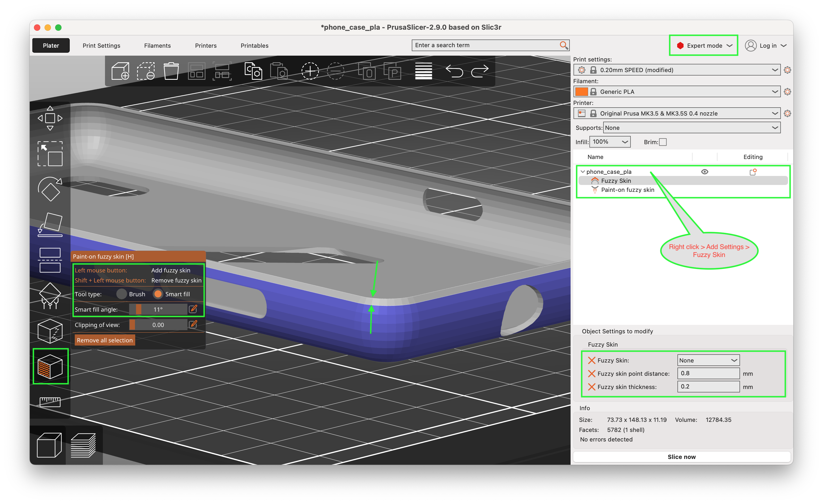Screen dimensions: 823x504
Task: Toggle visibility eye of phone_case_pla
Action: pyautogui.click(x=704, y=171)
